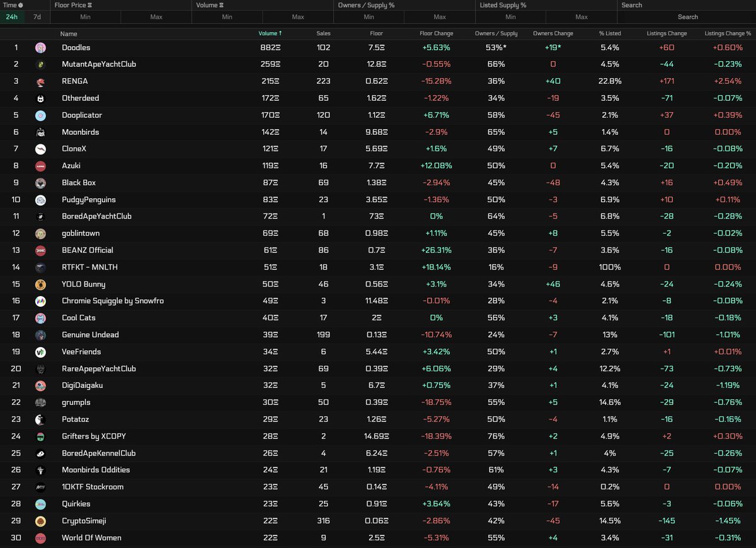
Task: Open the 10KTF Stockroom collection
Action: (93, 487)
